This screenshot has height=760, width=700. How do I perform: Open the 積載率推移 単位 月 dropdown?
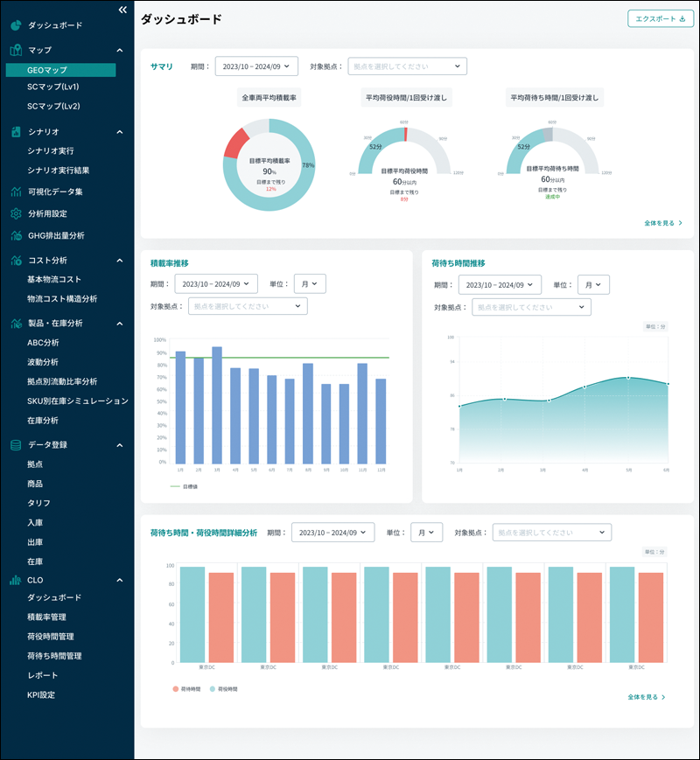(x=310, y=284)
